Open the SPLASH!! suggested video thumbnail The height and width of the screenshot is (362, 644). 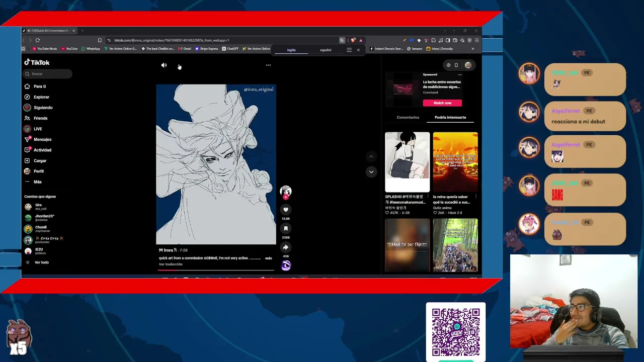[x=408, y=162]
